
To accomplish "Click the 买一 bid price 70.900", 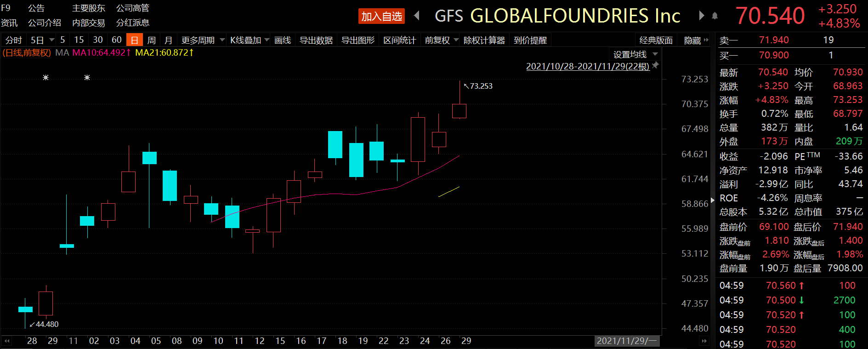I will pos(774,55).
